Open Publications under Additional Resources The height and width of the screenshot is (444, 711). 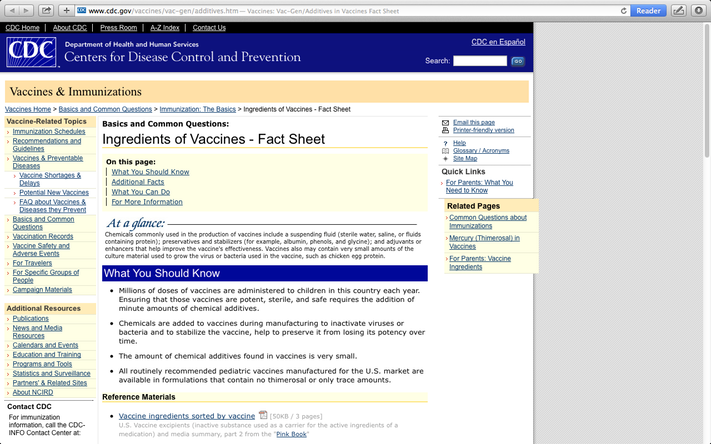pyautogui.click(x=30, y=319)
